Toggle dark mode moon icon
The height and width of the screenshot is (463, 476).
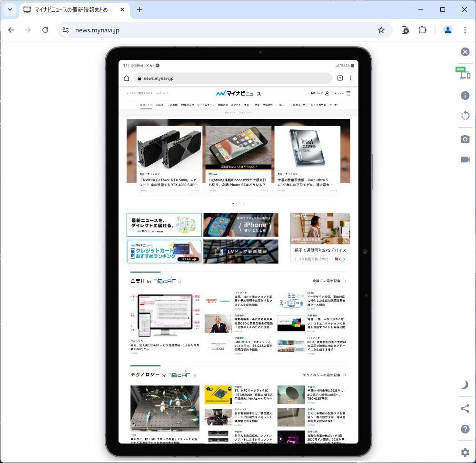pyautogui.click(x=465, y=384)
